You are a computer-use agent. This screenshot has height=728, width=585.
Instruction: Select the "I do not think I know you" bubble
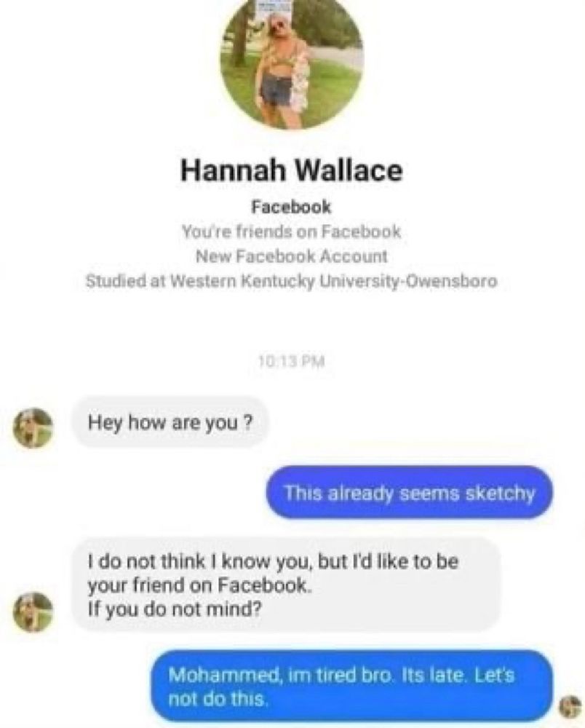[287, 585]
